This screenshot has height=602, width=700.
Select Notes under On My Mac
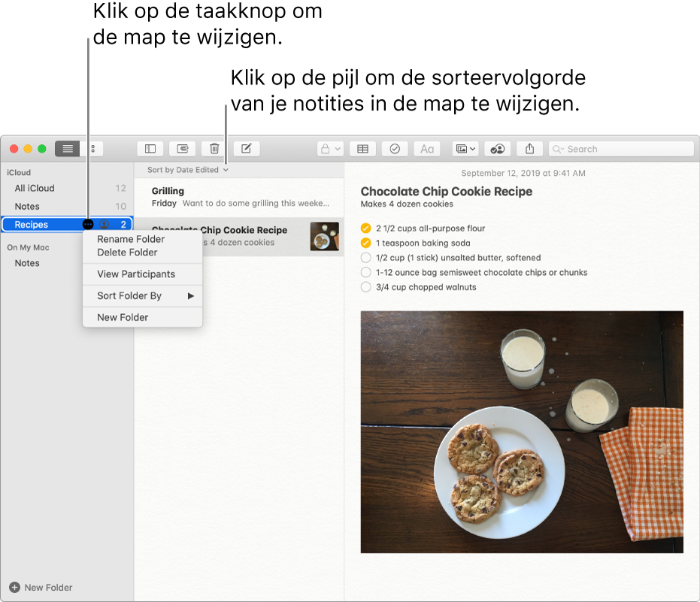tap(67, 263)
